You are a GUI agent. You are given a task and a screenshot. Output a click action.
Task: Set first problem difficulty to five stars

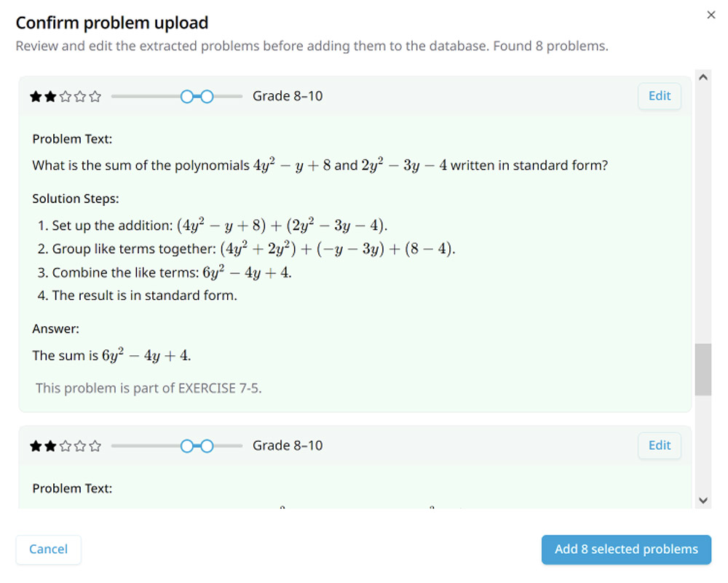(95, 96)
